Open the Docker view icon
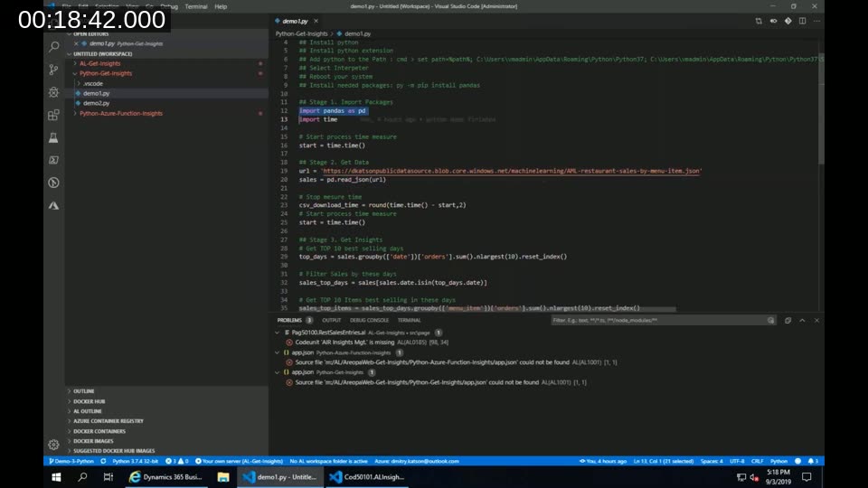The width and height of the screenshot is (868, 488). coord(53,183)
